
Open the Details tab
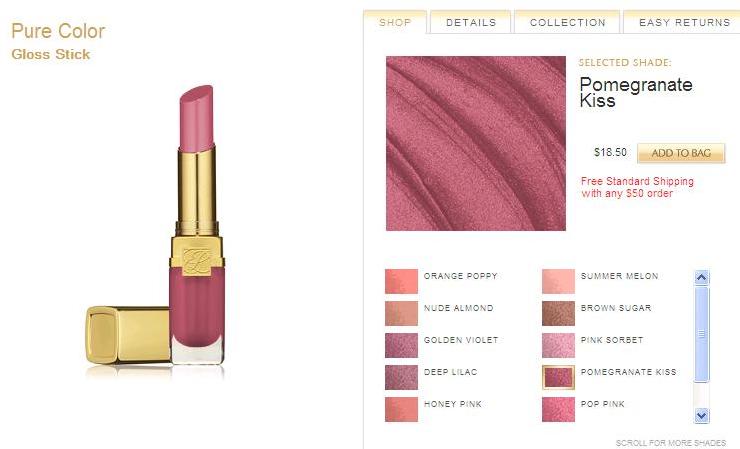point(471,22)
